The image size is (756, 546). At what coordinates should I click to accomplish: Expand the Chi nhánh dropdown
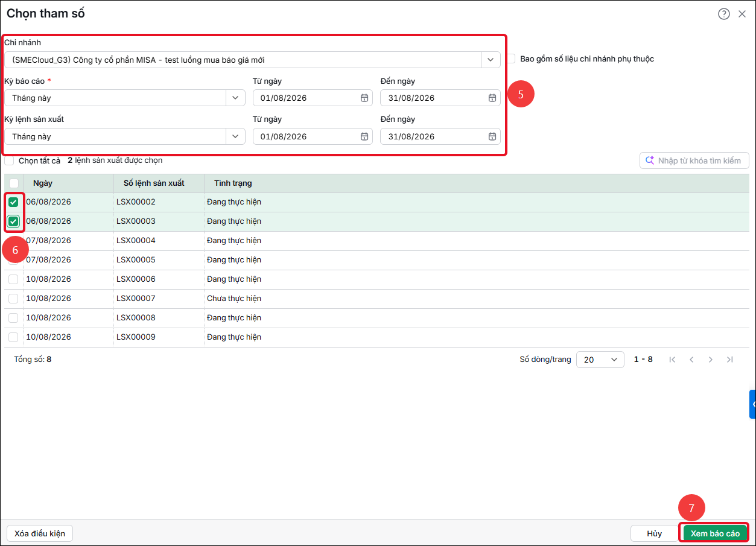[x=491, y=60]
